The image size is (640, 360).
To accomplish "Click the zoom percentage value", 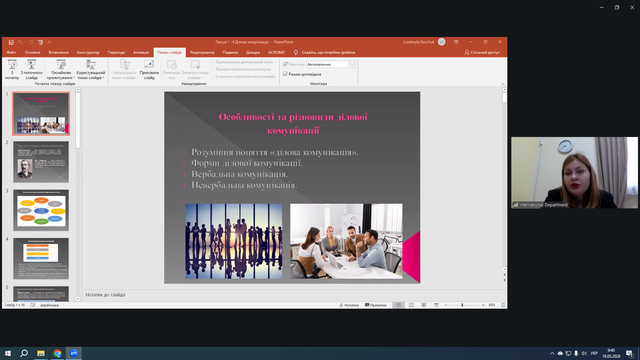I will coord(492,305).
